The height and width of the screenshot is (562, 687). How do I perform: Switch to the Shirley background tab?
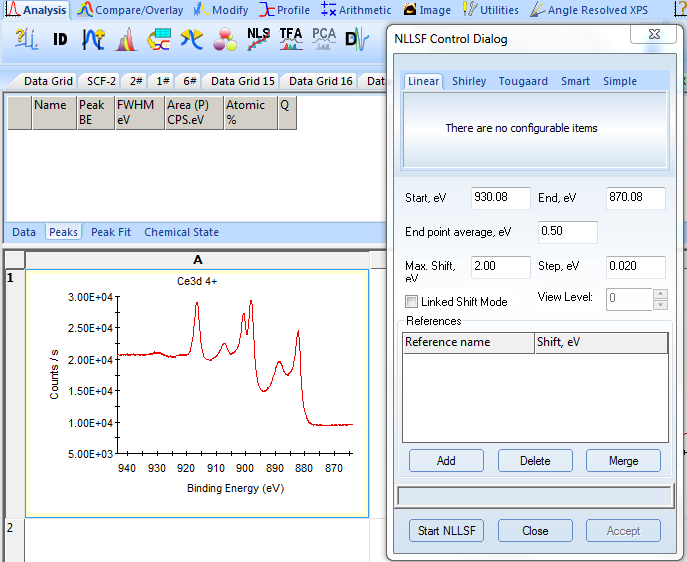469,81
